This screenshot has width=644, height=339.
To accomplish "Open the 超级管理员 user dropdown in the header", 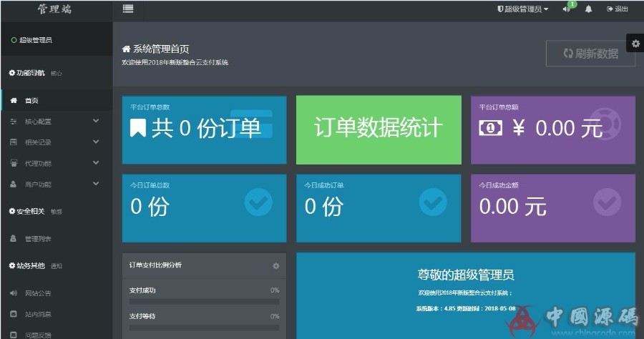I will (x=523, y=9).
